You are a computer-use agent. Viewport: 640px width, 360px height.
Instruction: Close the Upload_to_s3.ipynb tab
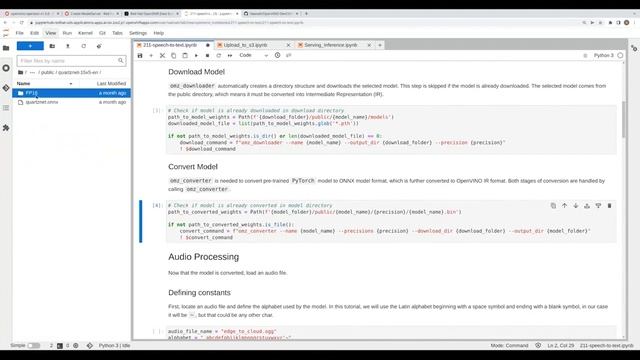288,45
